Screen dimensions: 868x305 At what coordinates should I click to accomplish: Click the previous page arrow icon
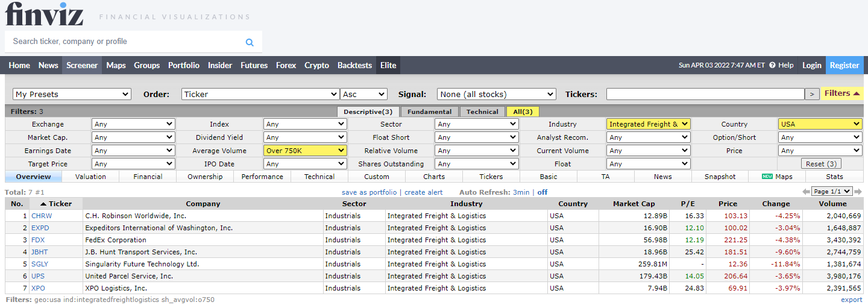pyautogui.click(x=806, y=192)
